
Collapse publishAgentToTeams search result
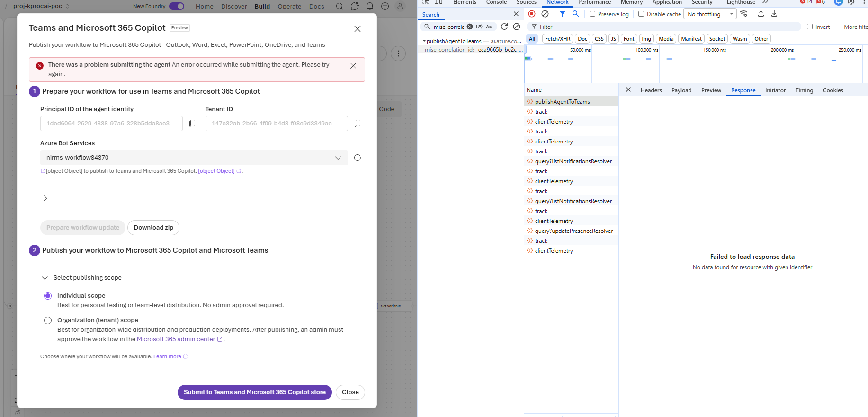click(x=424, y=41)
